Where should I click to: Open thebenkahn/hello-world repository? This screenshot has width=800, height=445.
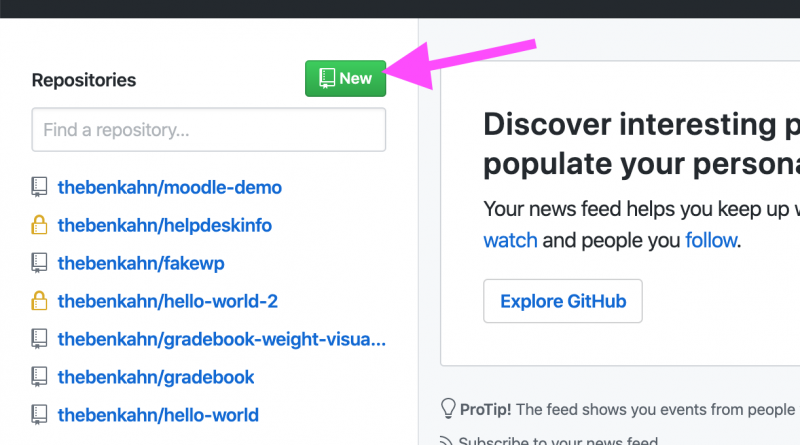(158, 415)
